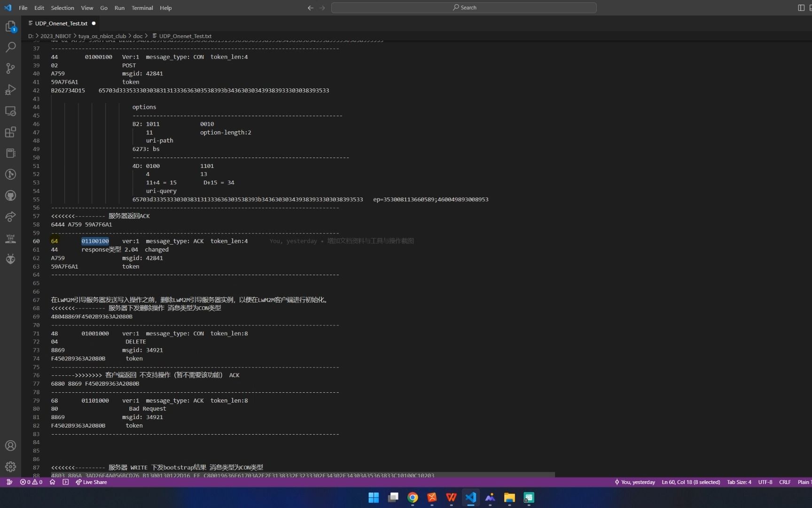
Task: Open the GitHub view in activity bar
Action: [10, 196]
